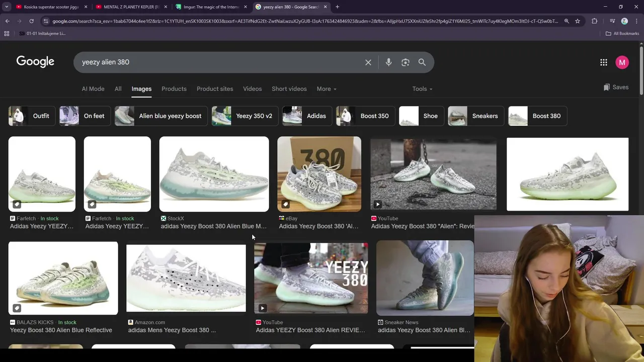The height and width of the screenshot is (362, 644).
Task: Switch to Videos tab
Action: click(x=253, y=88)
